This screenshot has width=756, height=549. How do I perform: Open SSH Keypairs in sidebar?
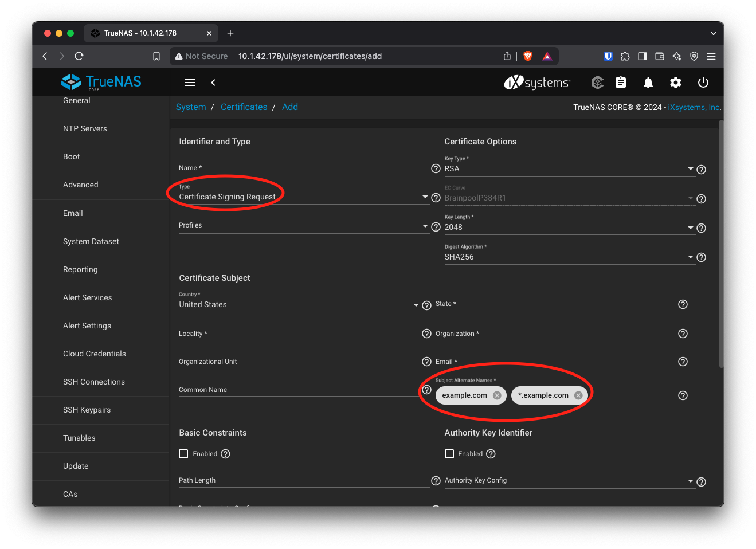(x=101, y=410)
